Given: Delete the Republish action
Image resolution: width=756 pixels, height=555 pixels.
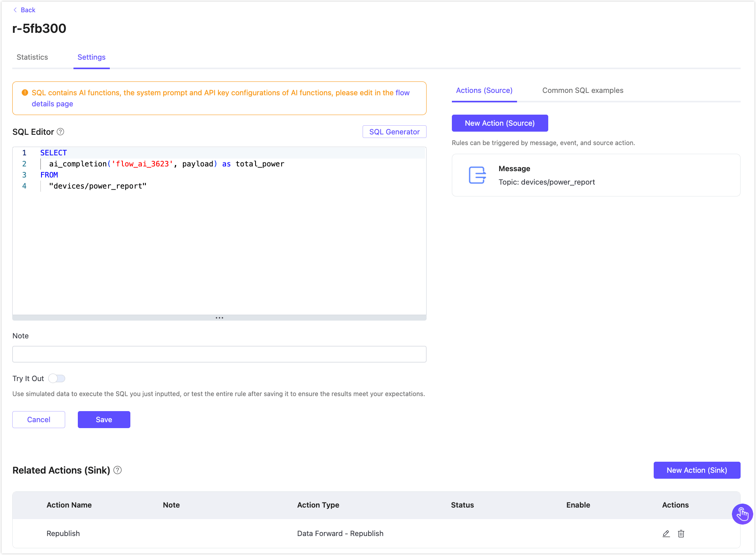Looking at the screenshot, I should 681,534.
